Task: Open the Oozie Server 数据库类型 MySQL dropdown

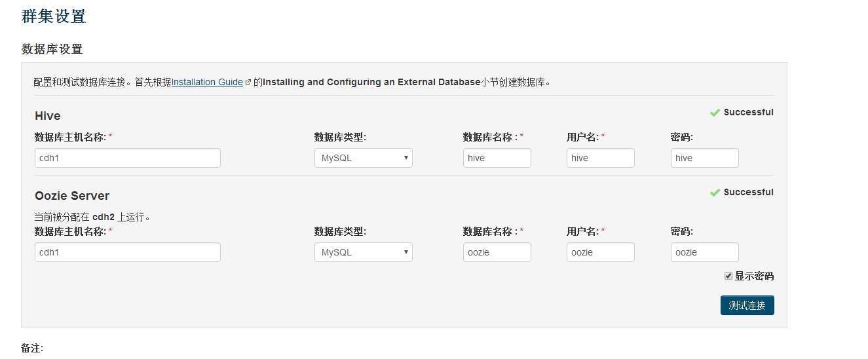Action: (364, 252)
